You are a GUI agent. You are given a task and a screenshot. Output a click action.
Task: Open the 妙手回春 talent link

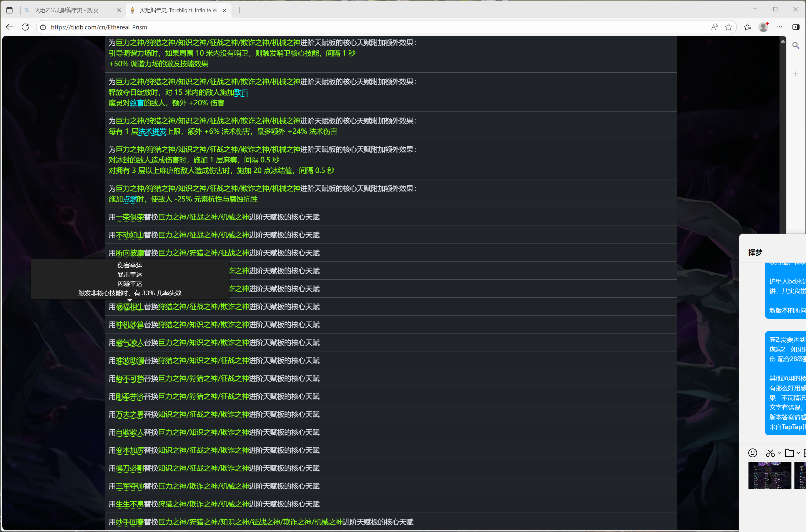pyautogui.click(x=130, y=522)
